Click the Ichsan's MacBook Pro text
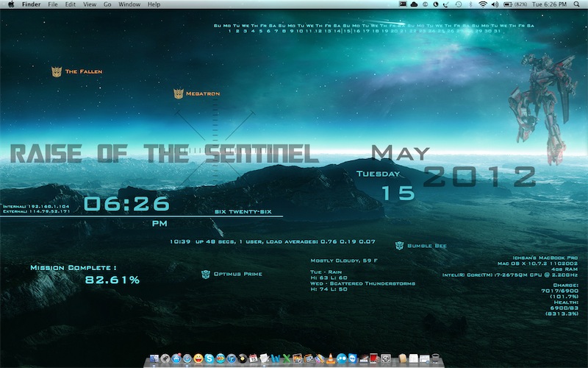 pyautogui.click(x=545, y=258)
